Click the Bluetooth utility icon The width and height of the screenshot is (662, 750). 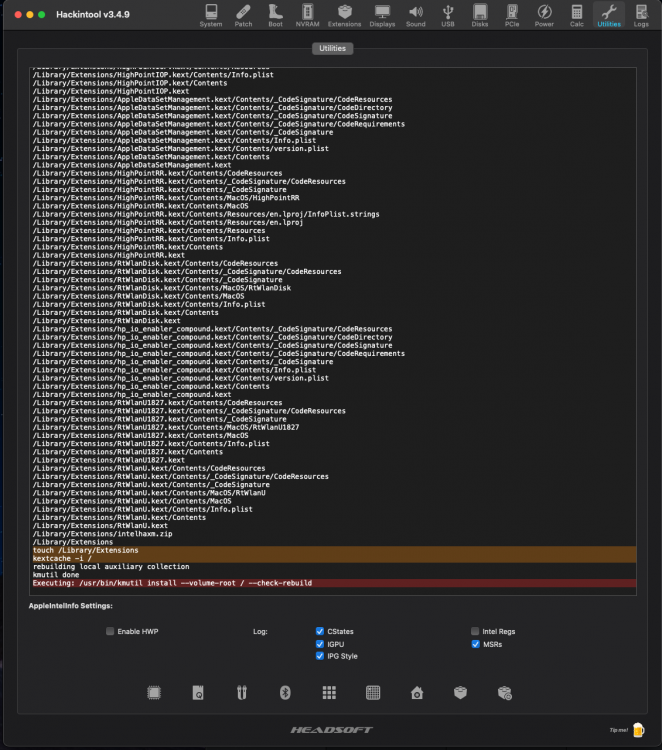[286, 693]
